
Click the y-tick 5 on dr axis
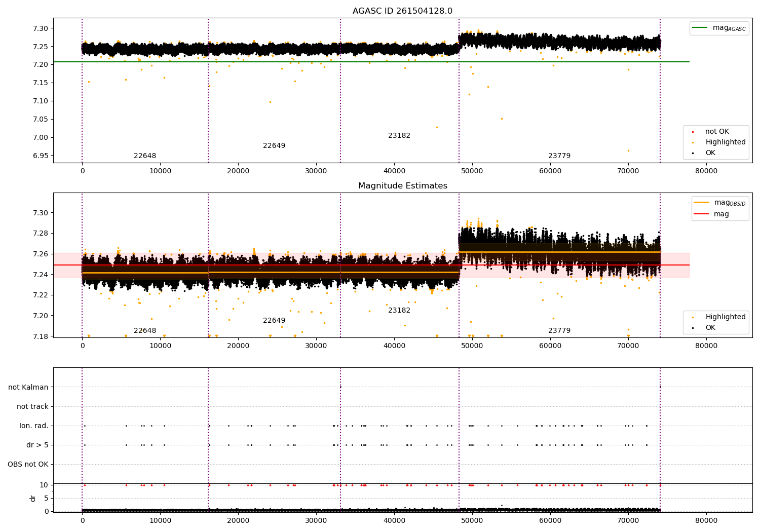pos(46,498)
